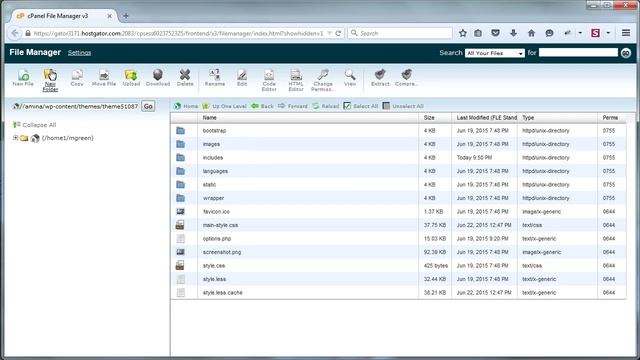Screen dimensions: 640x360
Task: Click the browser back arrow
Action: tap(15, 33)
